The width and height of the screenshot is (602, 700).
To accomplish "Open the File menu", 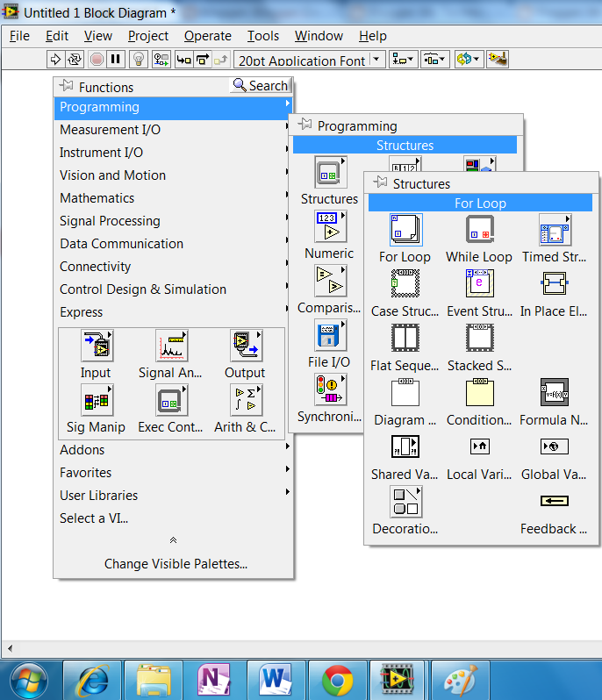I will click(19, 36).
